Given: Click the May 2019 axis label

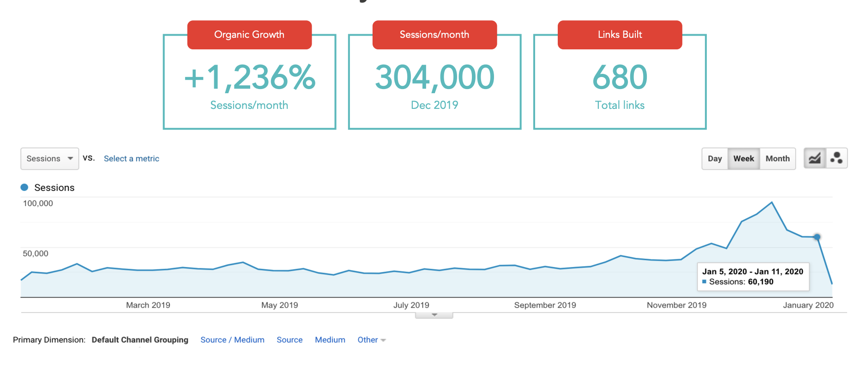Looking at the screenshot, I should 280,305.
